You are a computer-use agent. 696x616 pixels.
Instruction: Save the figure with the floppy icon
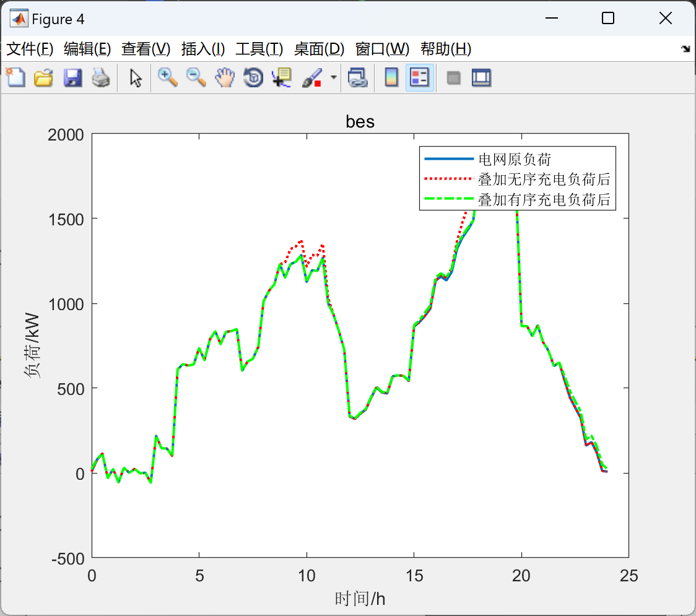click(x=72, y=78)
